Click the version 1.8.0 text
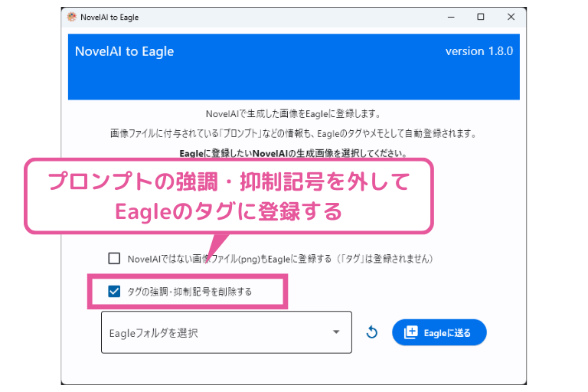The width and height of the screenshot is (588, 392). [479, 51]
